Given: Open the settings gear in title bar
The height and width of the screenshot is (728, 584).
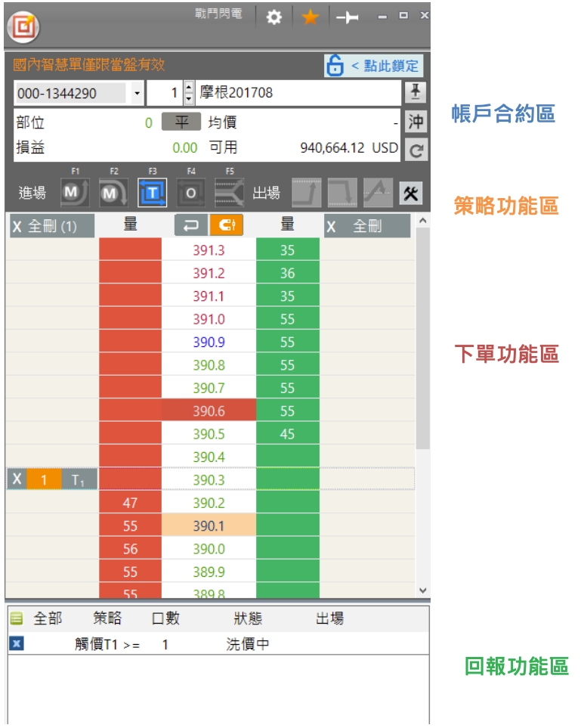Looking at the screenshot, I should coord(274,17).
